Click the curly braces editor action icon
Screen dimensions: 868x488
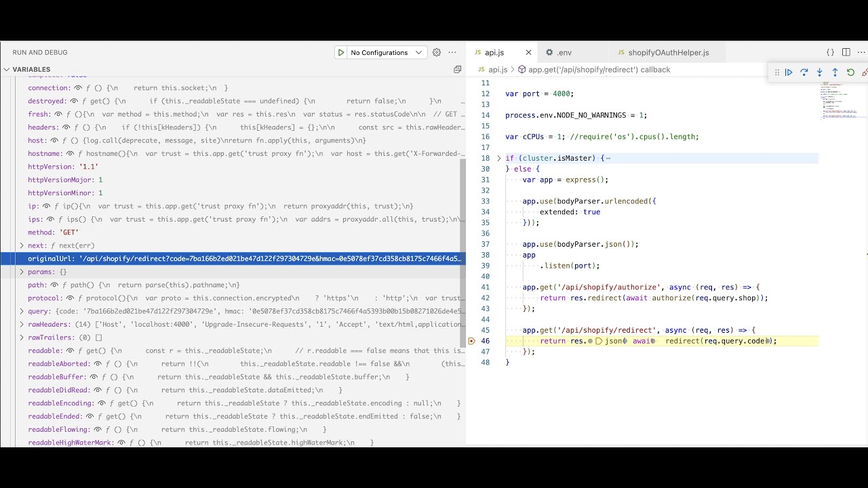830,52
